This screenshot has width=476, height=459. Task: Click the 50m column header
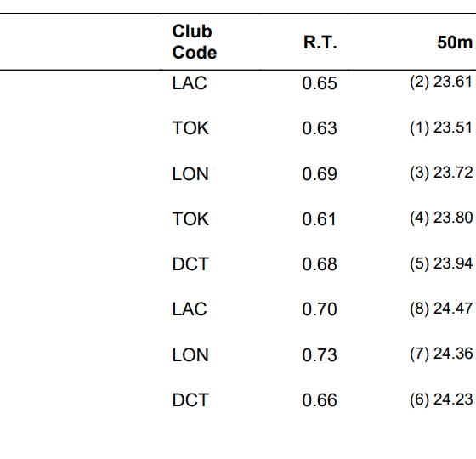(455, 42)
